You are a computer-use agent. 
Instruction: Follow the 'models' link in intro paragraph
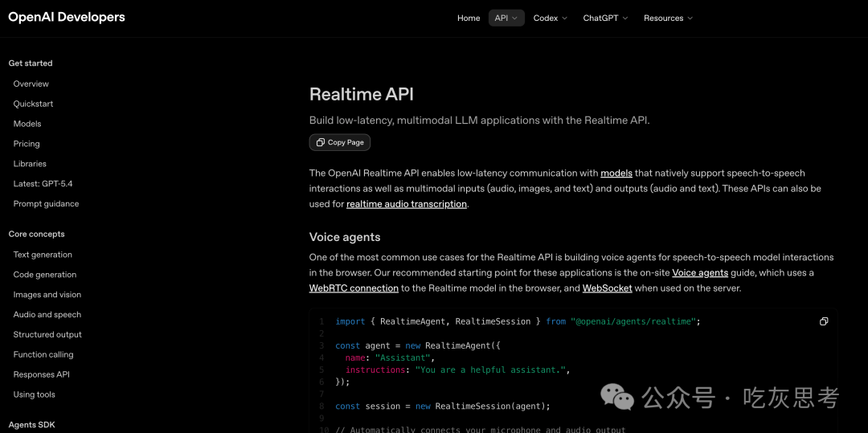click(x=616, y=173)
